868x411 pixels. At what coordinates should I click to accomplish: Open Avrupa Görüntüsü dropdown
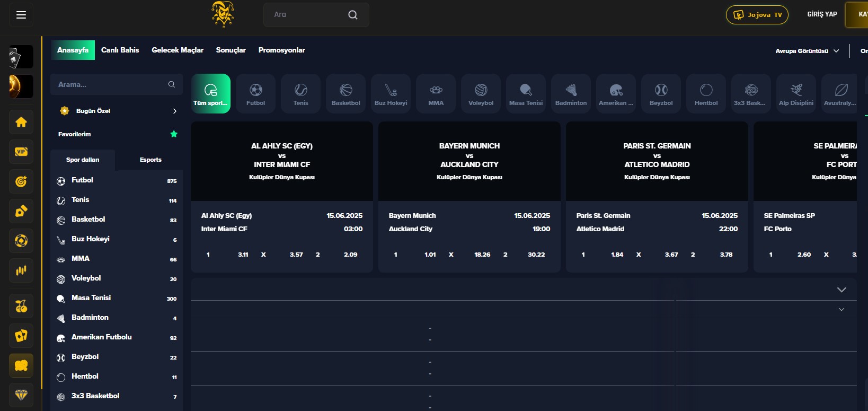[x=807, y=51]
